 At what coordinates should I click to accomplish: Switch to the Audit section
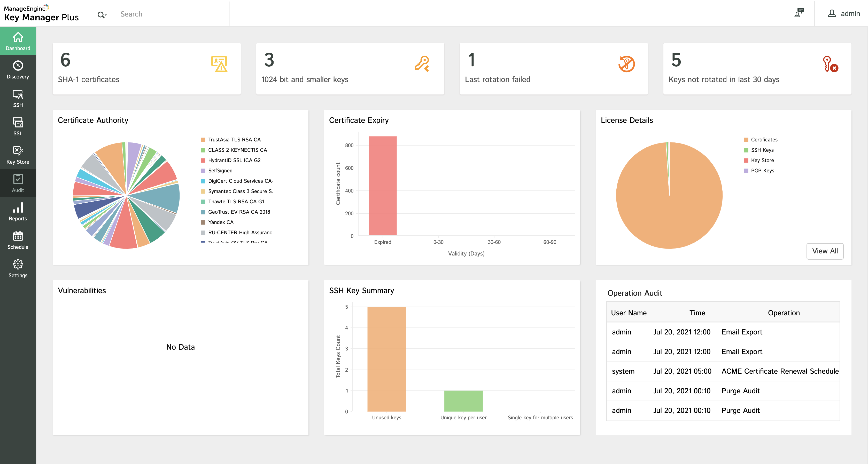(x=18, y=183)
